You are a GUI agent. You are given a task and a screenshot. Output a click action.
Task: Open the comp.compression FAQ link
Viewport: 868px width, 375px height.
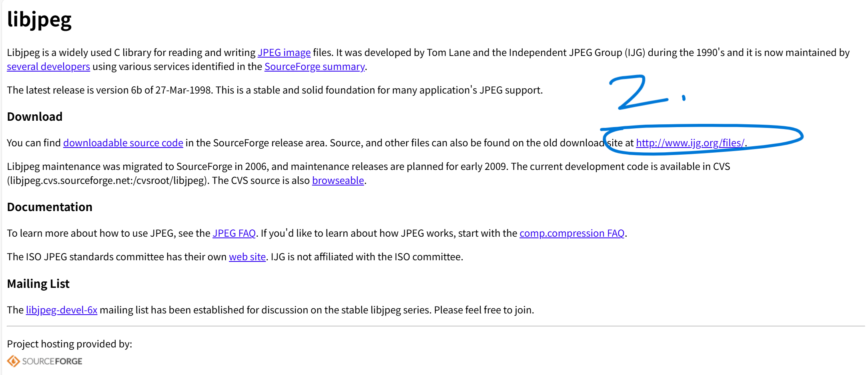(572, 233)
